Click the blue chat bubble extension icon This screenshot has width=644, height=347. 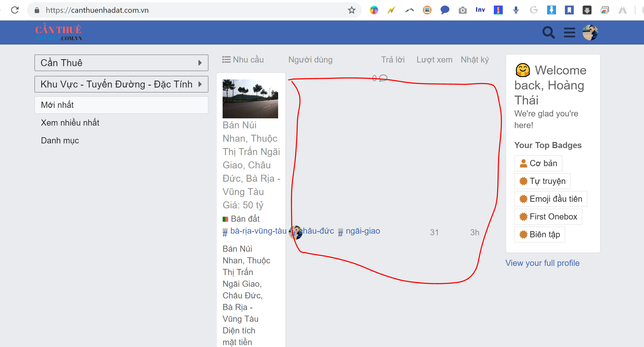445,10
